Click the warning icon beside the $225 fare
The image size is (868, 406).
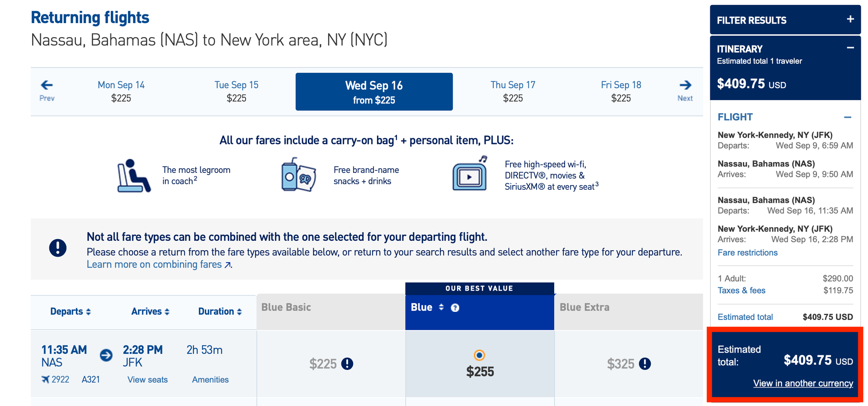click(x=347, y=364)
